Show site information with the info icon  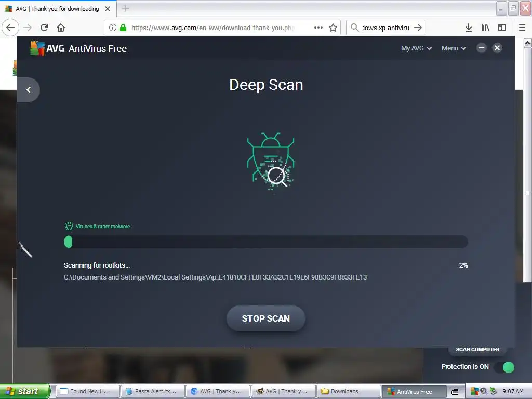(113, 28)
